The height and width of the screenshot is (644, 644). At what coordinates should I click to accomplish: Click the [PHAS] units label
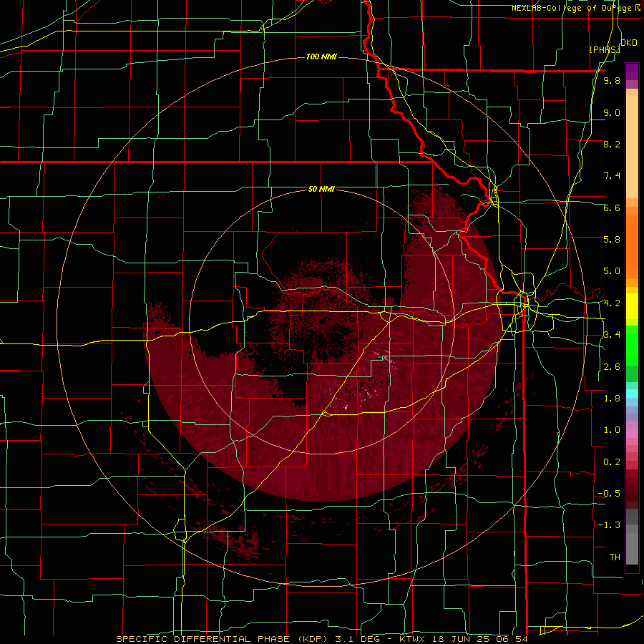point(605,49)
